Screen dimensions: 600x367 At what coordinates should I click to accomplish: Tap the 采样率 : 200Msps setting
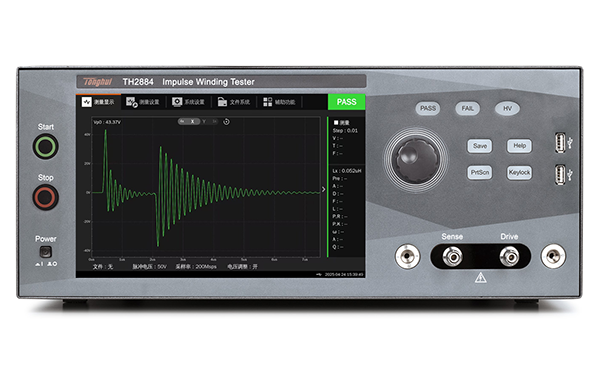pyautogui.click(x=196, y=266)
